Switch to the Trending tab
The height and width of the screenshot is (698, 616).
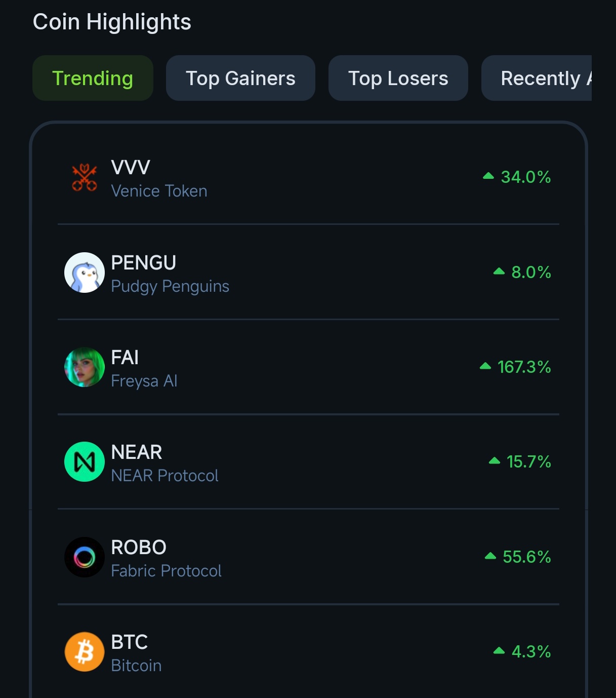click(x=93, y=79)
